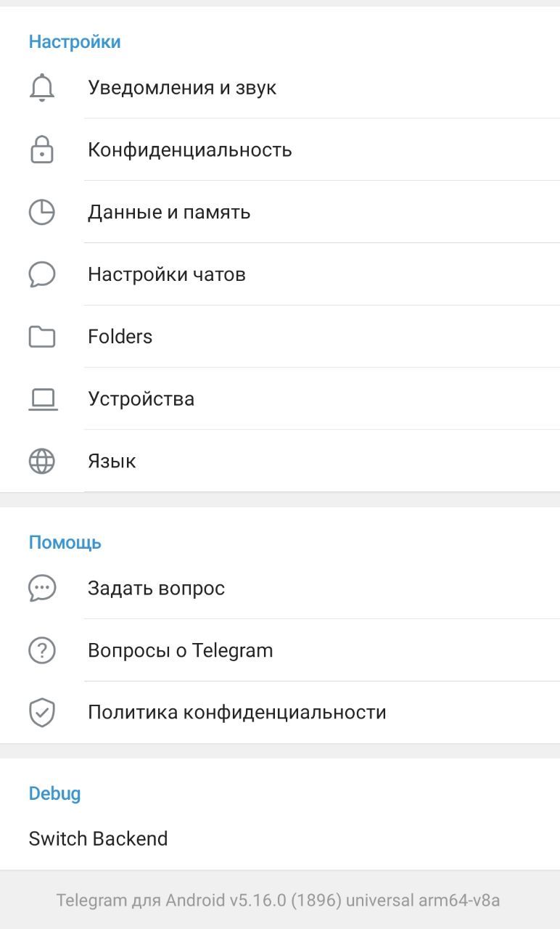Tap the pie chart data icon
The image size is (560, 929).
[x=42, y=213]
